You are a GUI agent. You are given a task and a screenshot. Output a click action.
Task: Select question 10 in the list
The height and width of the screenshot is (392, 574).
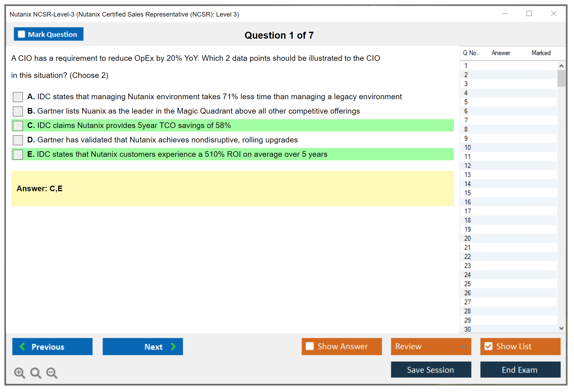click(x=467, y=147)
